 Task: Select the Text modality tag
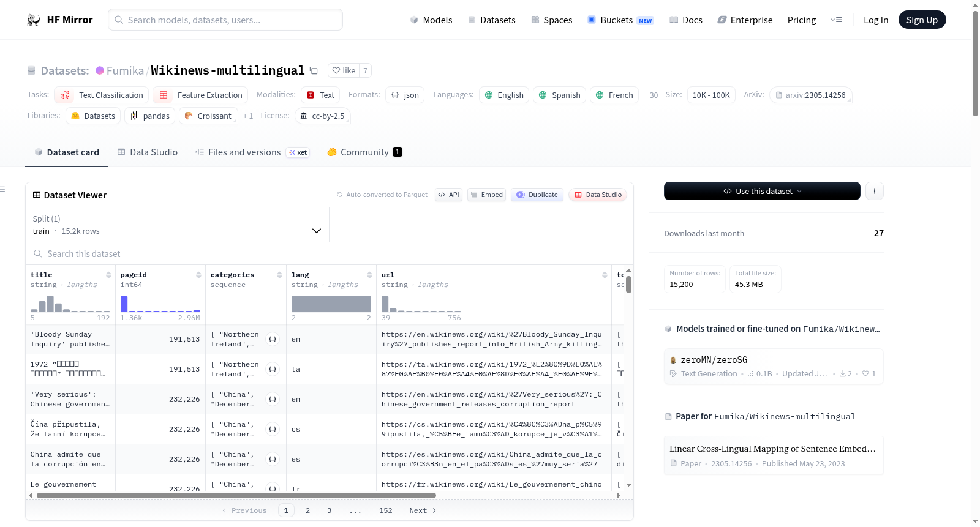click(320, 95)
